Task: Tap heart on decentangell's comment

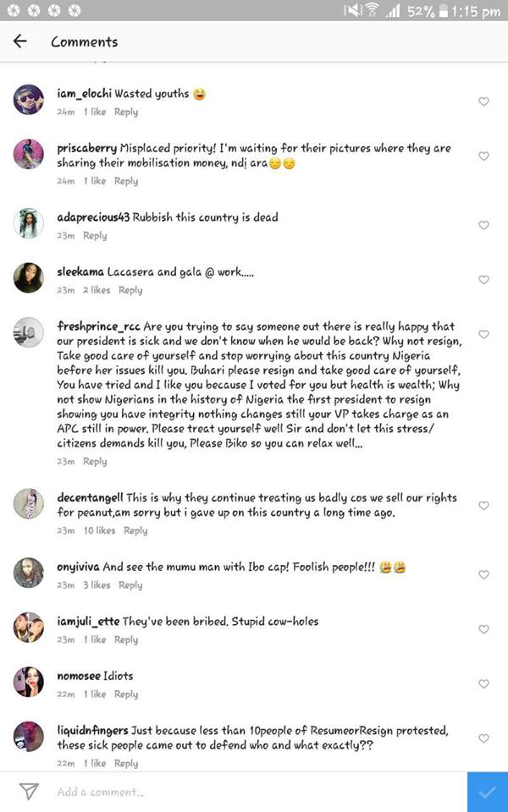Action: tap(483, 505)
